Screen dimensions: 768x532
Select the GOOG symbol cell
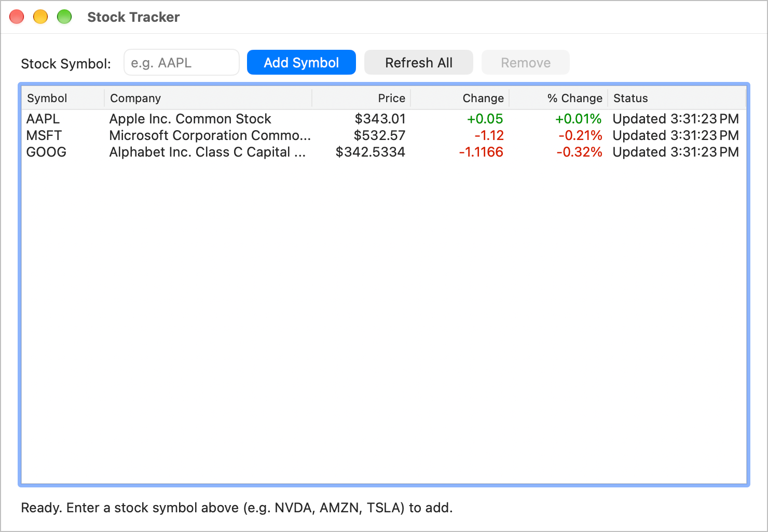point(46,152)
